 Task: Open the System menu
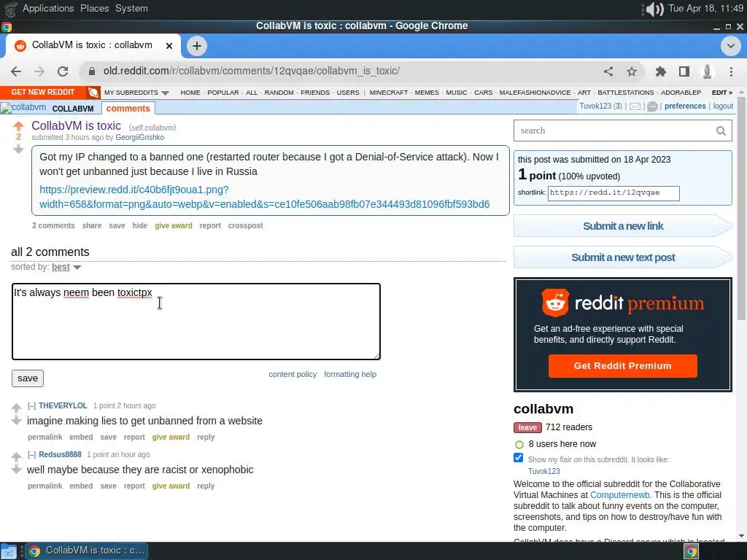pos(131,9)
